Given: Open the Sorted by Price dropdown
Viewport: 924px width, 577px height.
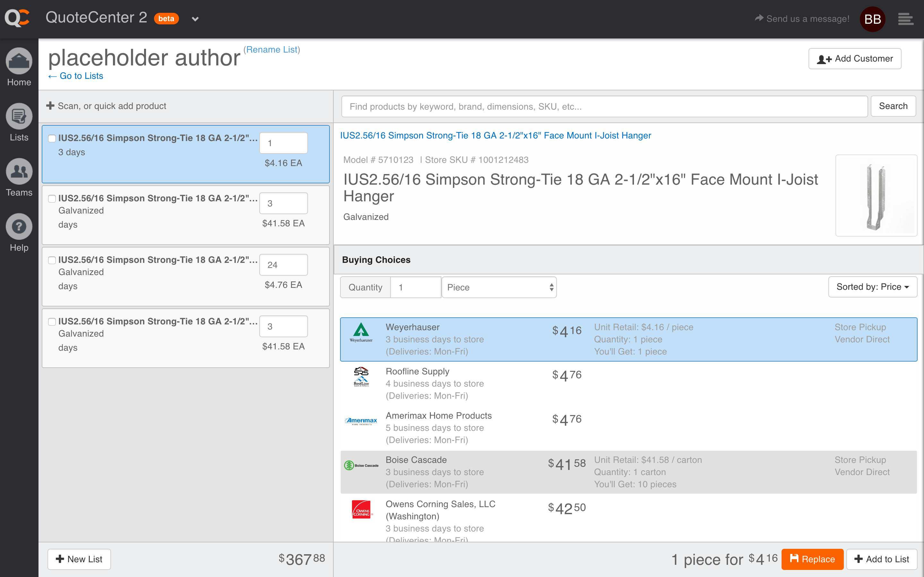Looking at the screenshot, I should coord(872,287).
